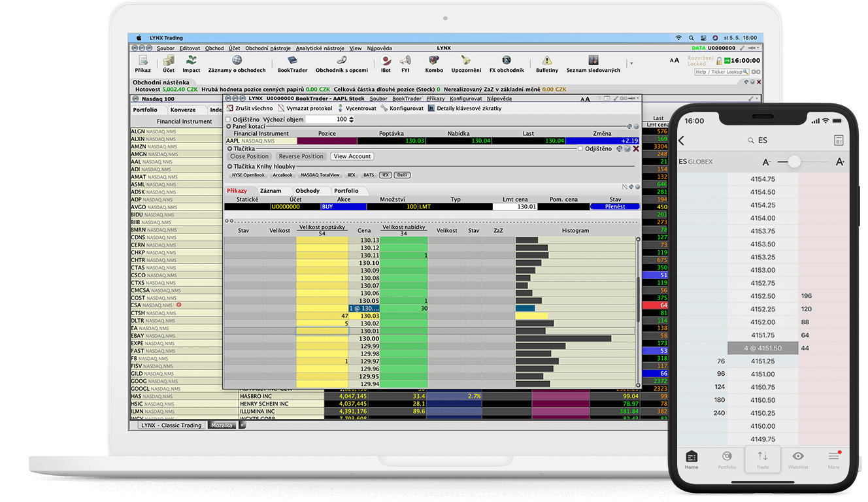
Task: Open the phone calculator icon beside ES
Action: pyautogui.click(x=839, y=141)
